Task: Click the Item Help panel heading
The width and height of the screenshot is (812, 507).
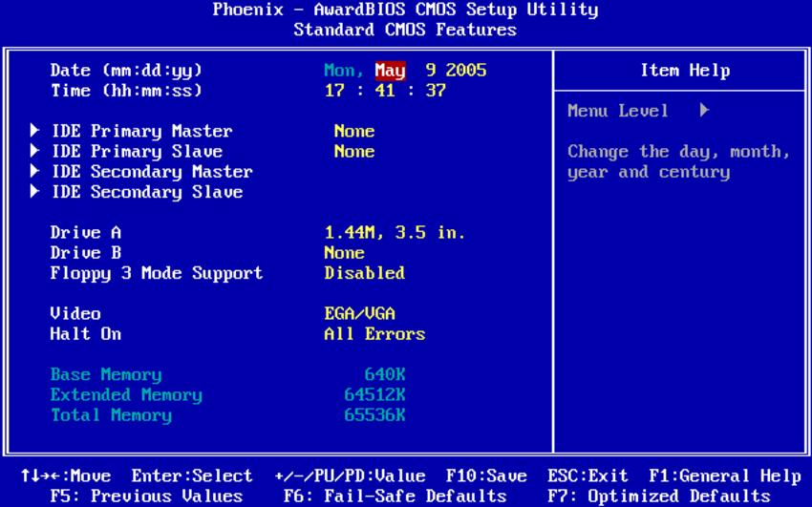Action: click(685, 71)
